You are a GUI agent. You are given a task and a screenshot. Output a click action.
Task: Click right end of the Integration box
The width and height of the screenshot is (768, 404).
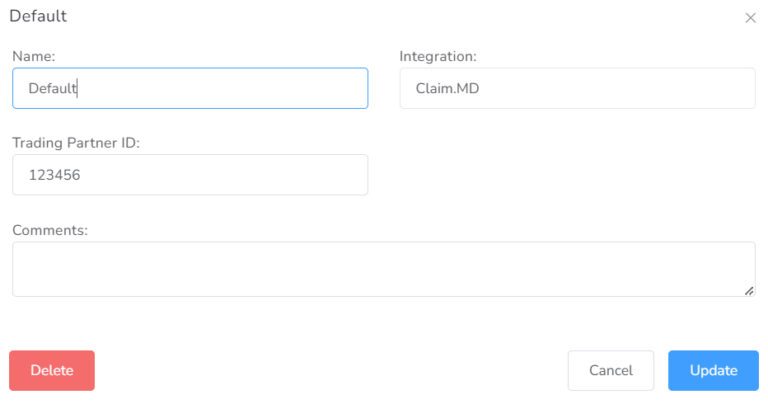pyautogui.click(x=735, y=88)
